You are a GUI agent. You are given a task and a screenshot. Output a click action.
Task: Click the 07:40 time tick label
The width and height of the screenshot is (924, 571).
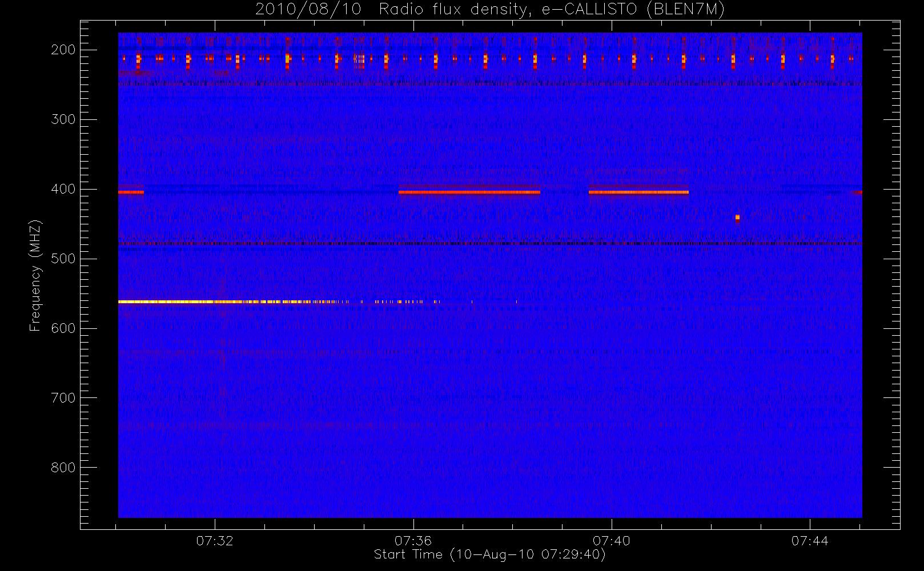611,541
